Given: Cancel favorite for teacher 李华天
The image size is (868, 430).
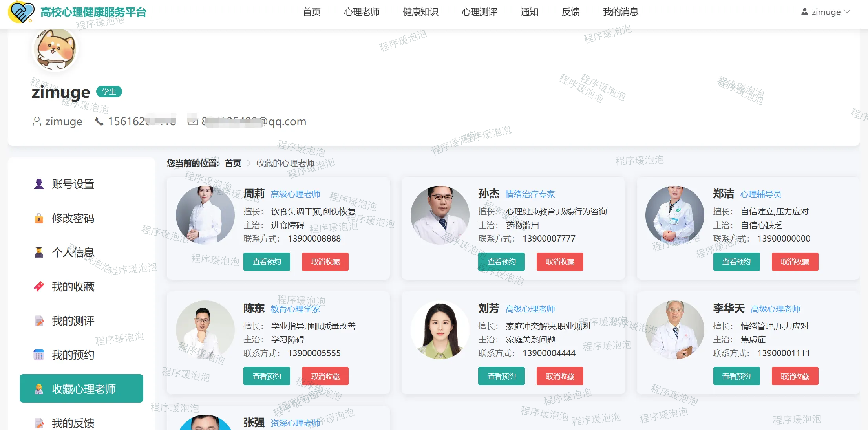Looking at the screenshot, I should (x=795, y=376).
